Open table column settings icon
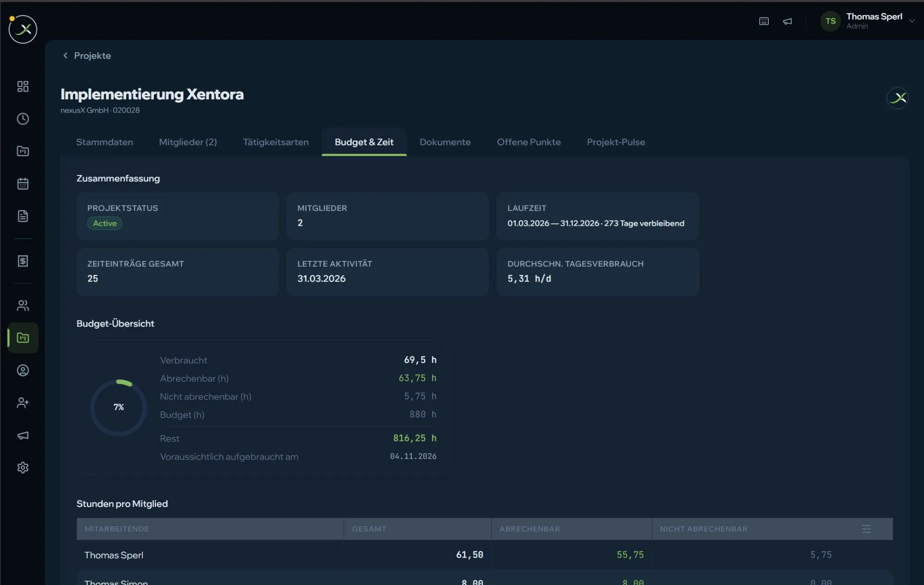The width and height of the screenshot is (924, 585). 866,529
